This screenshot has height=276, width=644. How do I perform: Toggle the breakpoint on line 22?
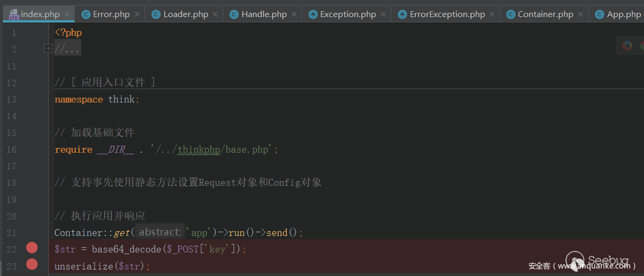click(x=32, y=248)
